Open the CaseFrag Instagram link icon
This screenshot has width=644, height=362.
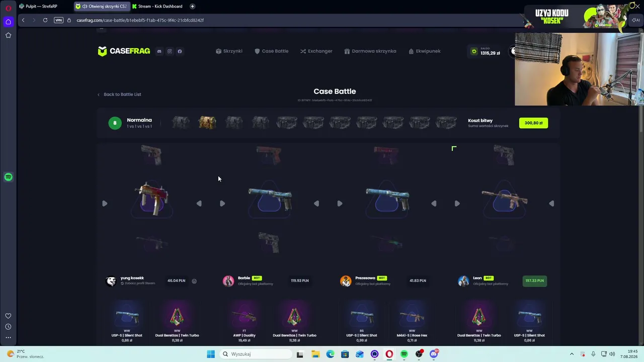click(x=170, y=51)
